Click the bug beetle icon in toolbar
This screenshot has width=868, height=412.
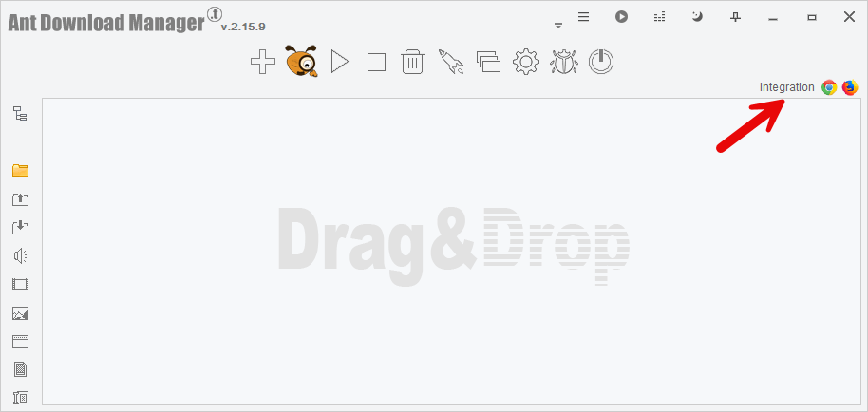click(564, 62)
